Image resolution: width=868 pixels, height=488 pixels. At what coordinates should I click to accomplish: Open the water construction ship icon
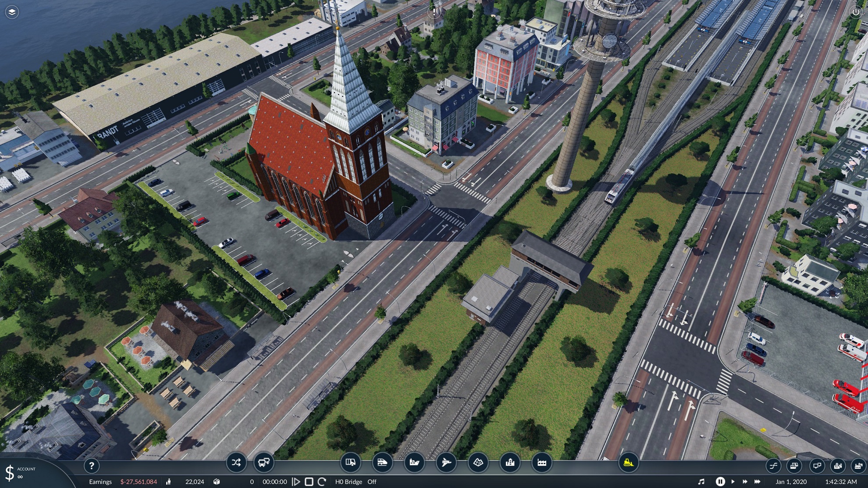tap(414, 463)
